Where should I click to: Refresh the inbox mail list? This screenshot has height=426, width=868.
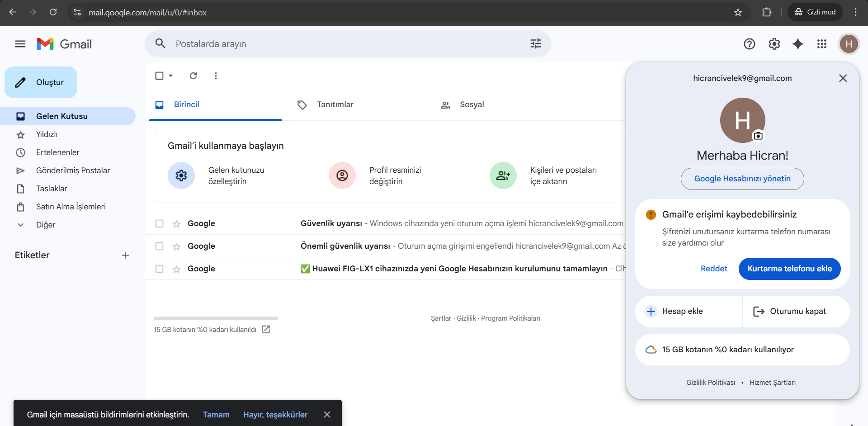pos(193,76)
